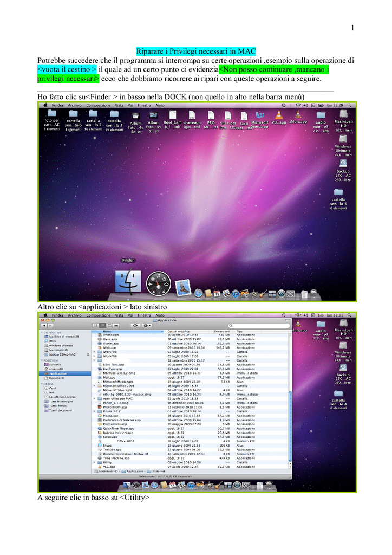Click the large Finder icon in the Dock
Viewport: 392px width, 555px height.
tap(128, 282)
